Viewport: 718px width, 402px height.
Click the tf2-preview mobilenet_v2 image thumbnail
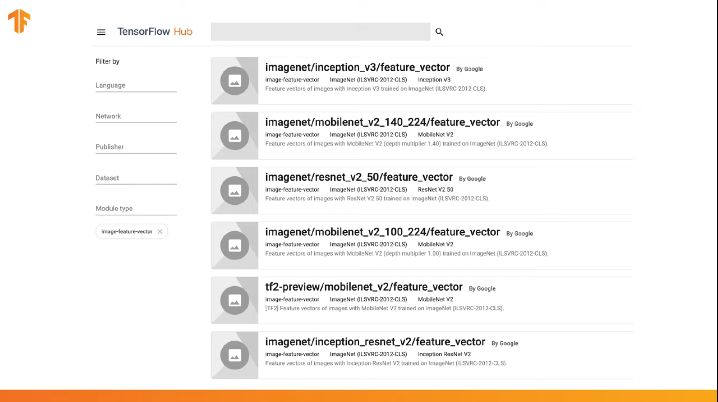coord(234,300)
